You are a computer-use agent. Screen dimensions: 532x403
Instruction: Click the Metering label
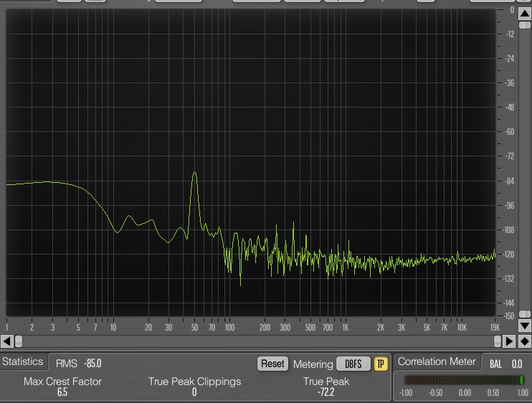pos(313,364)
